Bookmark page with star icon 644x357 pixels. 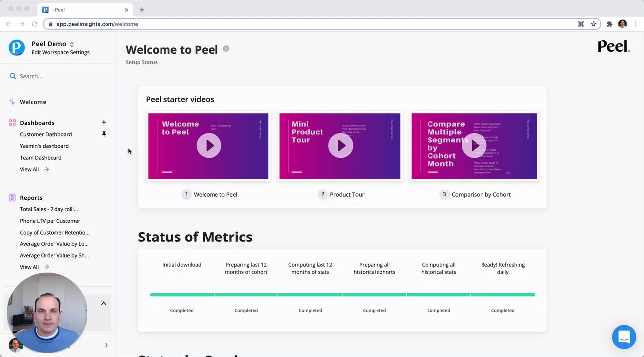[593, 24]
